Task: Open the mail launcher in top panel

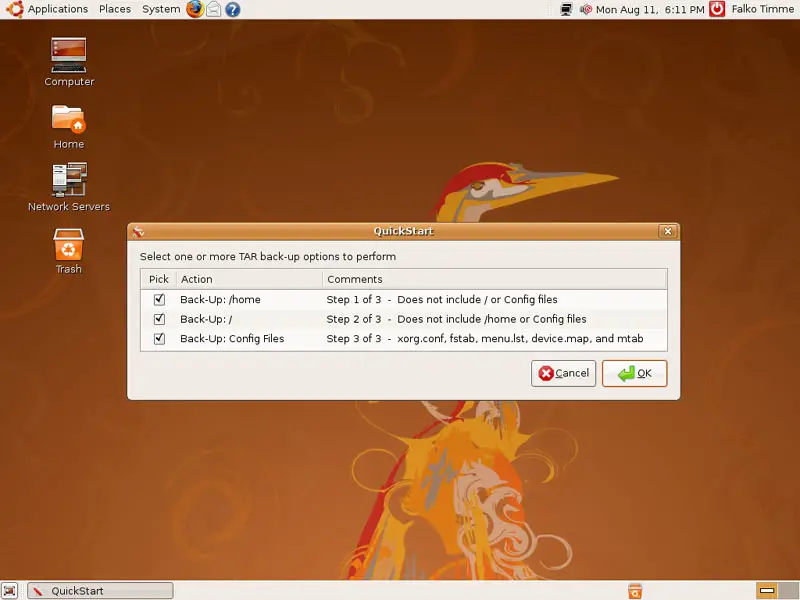Action: click(213, 9)
